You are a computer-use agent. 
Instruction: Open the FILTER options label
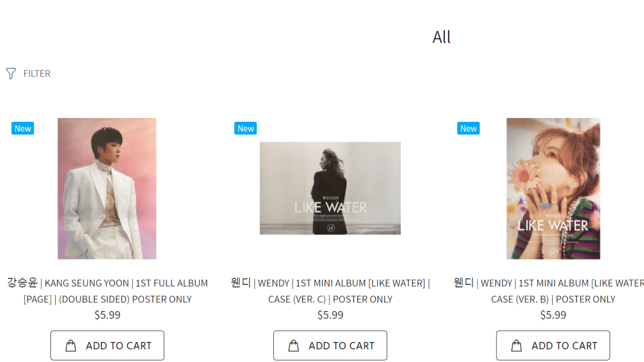(x=37, y=73)
